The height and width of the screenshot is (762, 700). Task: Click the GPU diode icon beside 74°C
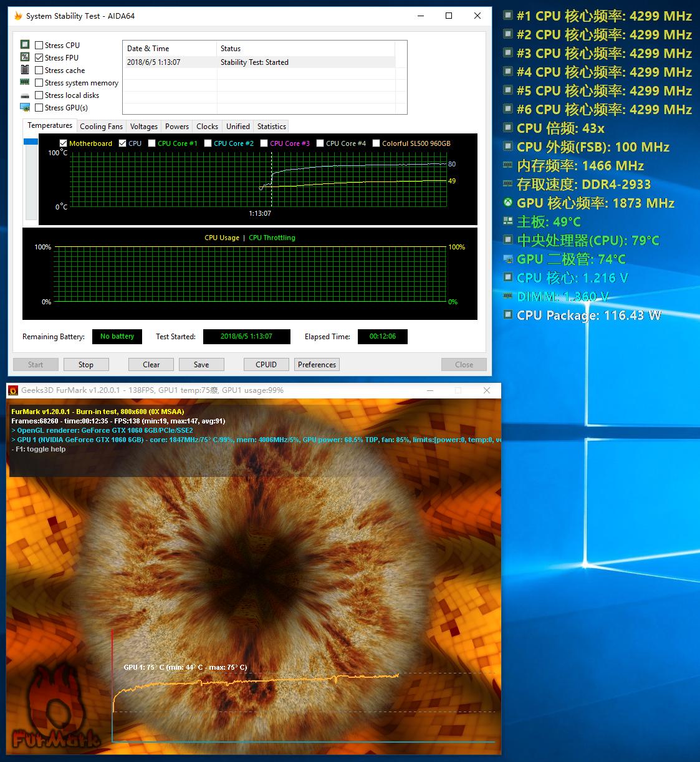508,259
